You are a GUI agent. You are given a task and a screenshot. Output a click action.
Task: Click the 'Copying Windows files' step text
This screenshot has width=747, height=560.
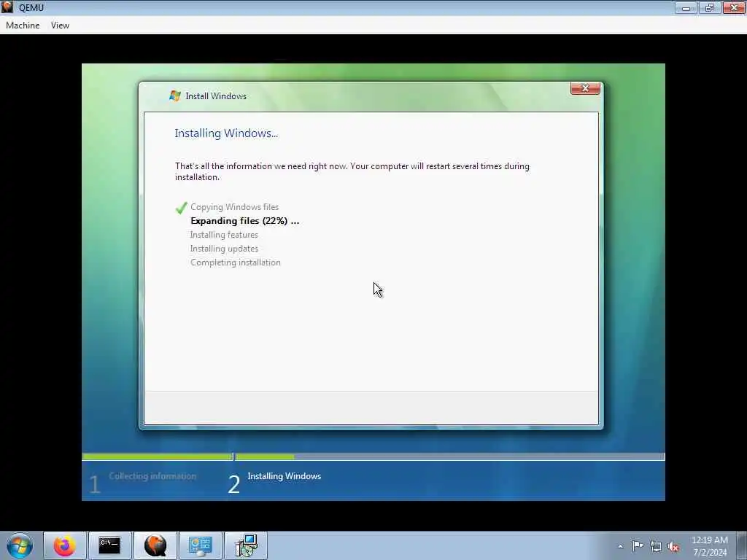tap(234, 207)
